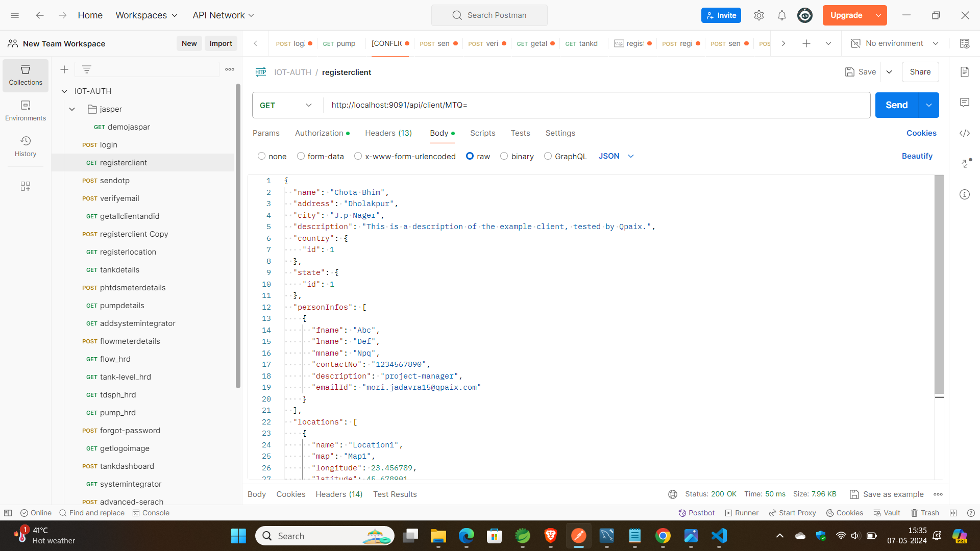Open the Collections sidebar panel

pyautogui.click(x=26, y=74)
